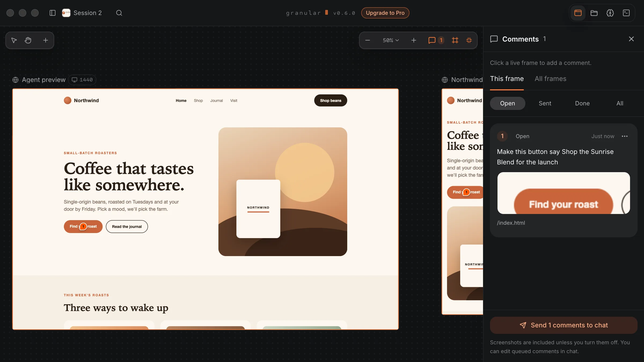644x362 pixels.
Task: Click the frame grid icon in toolbar
Action: click(x=455, y=40)
